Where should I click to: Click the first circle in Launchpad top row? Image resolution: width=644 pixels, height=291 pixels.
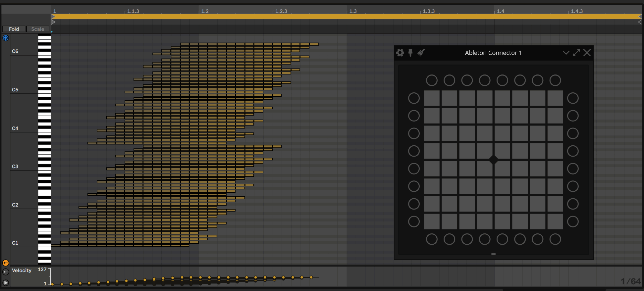[432, 80]
